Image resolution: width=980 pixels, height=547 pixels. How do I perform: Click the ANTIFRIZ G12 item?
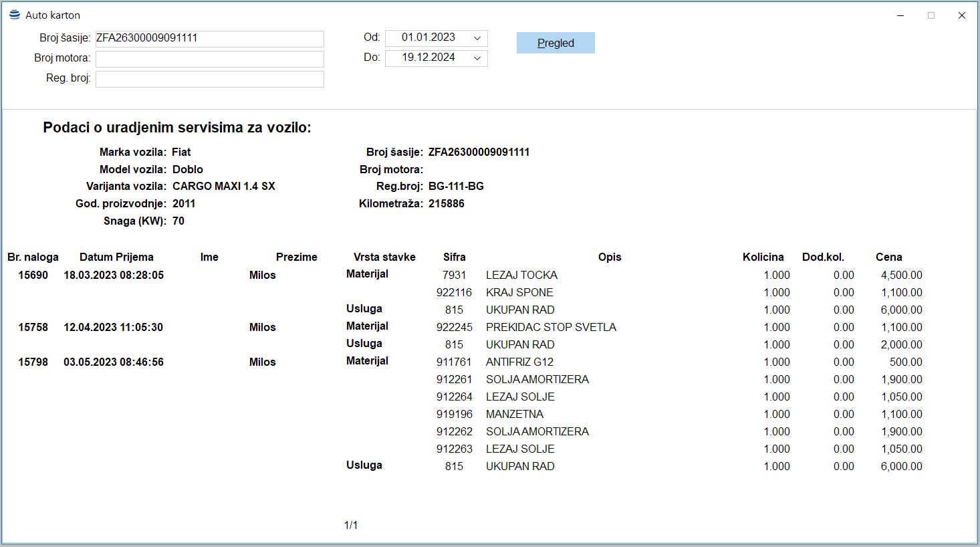(519, 362)
